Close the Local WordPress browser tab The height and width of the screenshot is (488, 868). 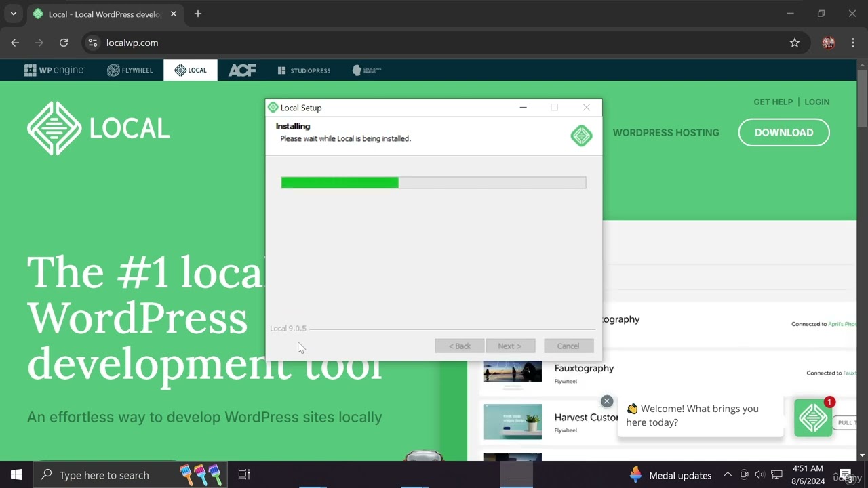(174, 14)
